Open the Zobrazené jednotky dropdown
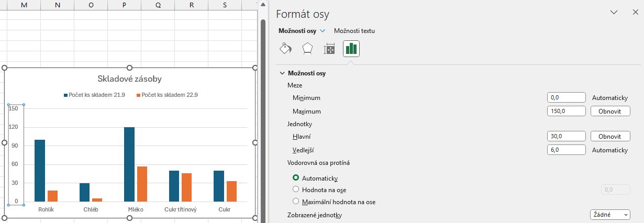 [x=610, y=215]
